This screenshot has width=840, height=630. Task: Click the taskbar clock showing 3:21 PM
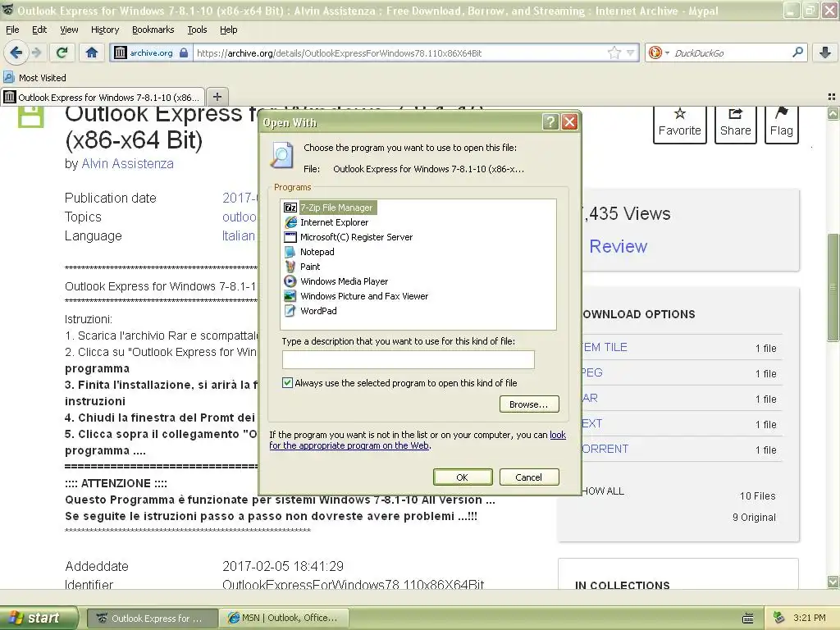pyautogui.click(x=810, y=618)
